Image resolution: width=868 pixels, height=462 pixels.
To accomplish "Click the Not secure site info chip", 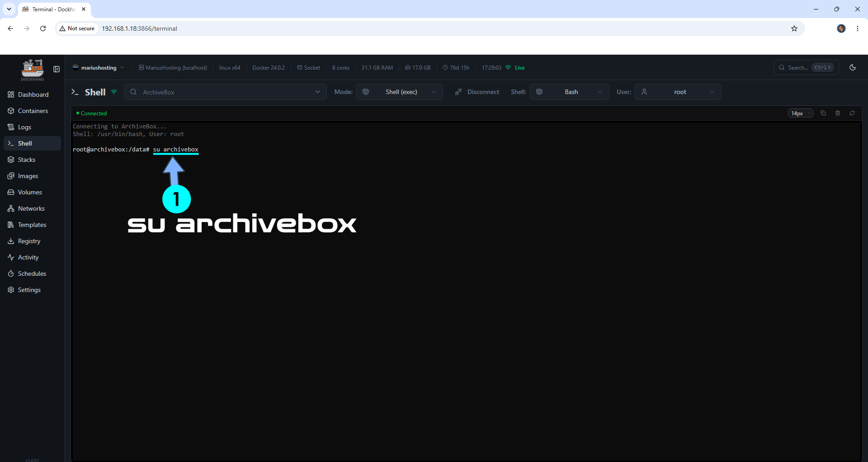I will click(x=77, y=28).
